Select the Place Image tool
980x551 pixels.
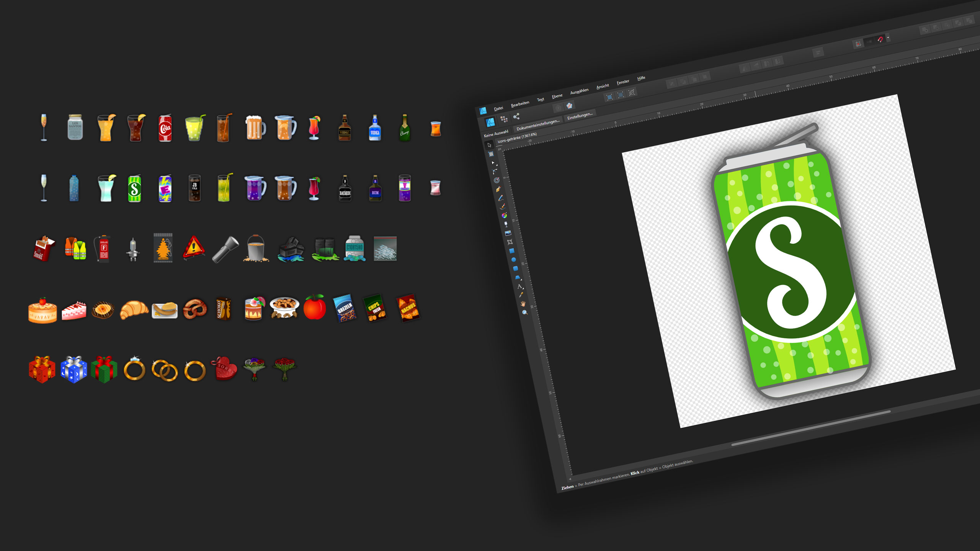[508, 233]
